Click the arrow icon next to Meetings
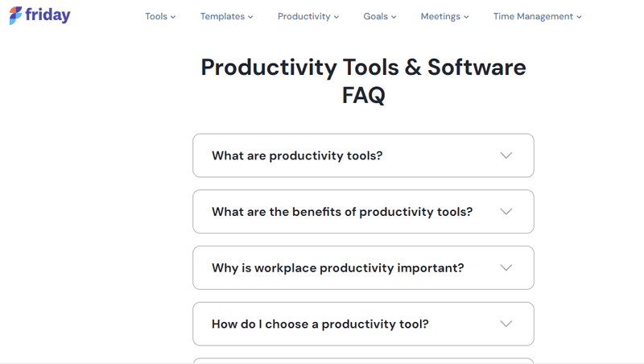Viewport: 644px width, 364px height. (466, 17)
